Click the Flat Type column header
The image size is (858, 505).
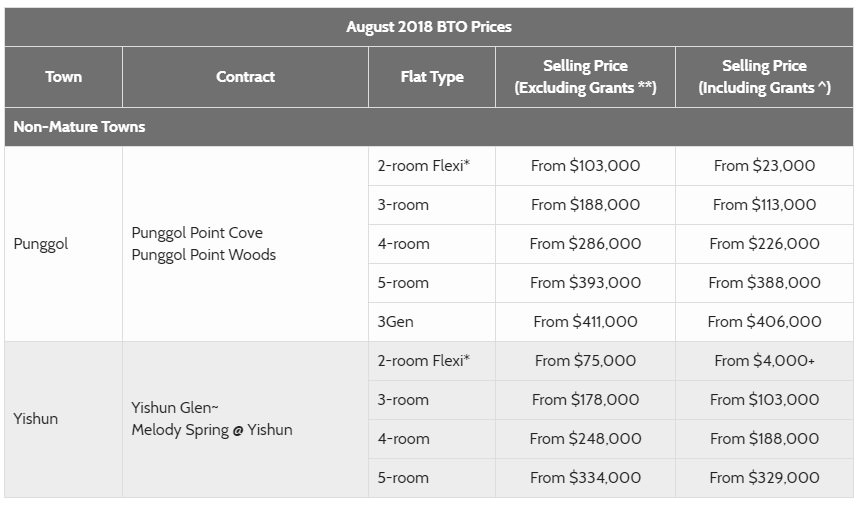pyautogui.click(x=432, y=77)
